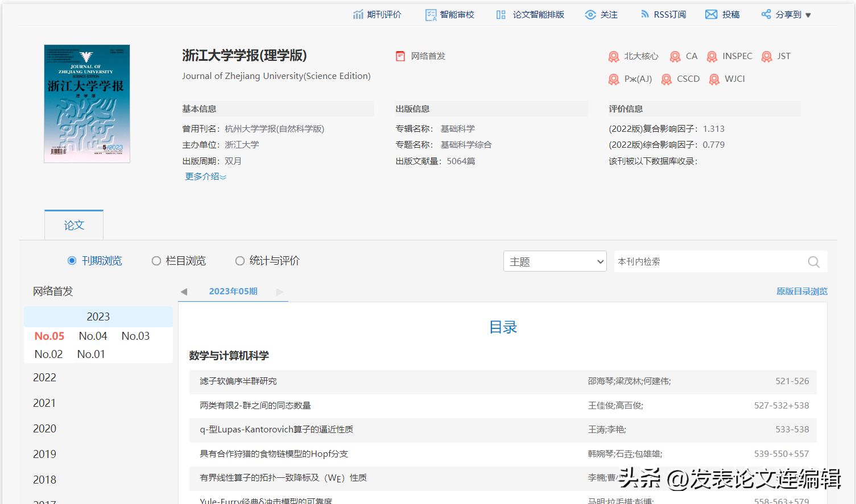This screenshot has height=504, width=856.
Task: Click the Рж(AJ) badge icon
Action: (x=614, y=80)
